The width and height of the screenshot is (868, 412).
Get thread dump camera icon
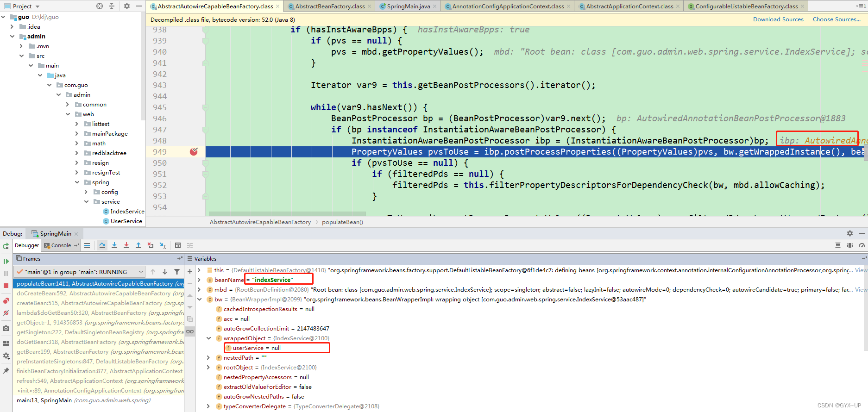pyautogui.click(x=6, y=328)
